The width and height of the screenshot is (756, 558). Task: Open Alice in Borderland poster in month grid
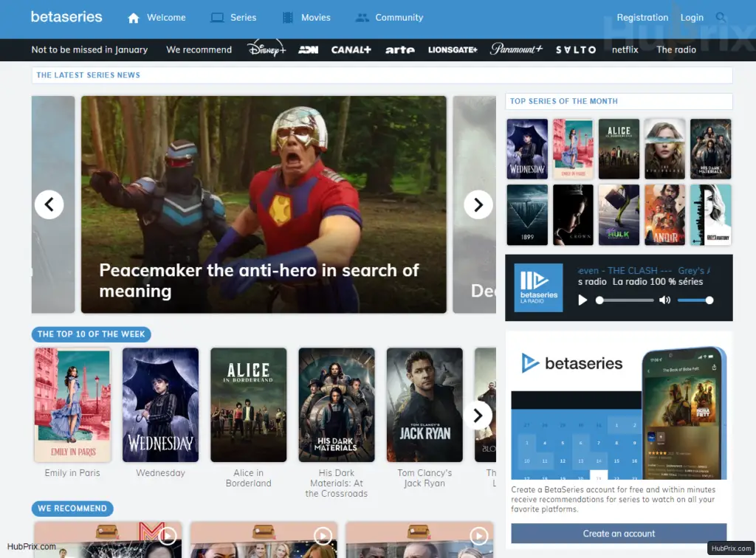point(619,149)
